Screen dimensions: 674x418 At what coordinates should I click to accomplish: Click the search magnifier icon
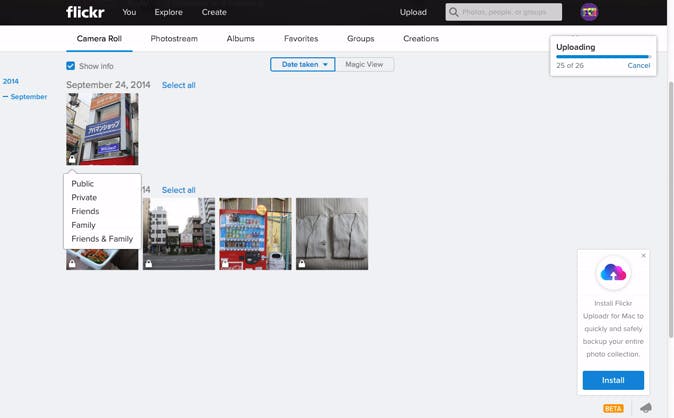453,12
